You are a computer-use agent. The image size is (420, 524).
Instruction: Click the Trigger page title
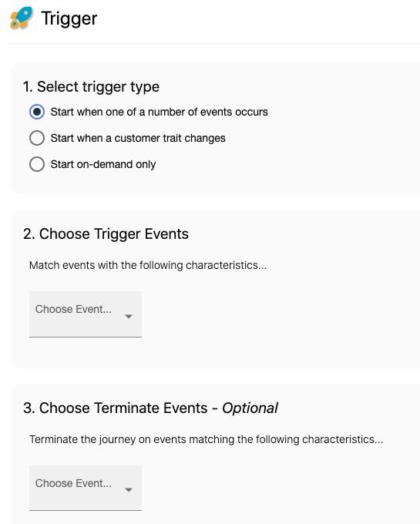(69, 18)
